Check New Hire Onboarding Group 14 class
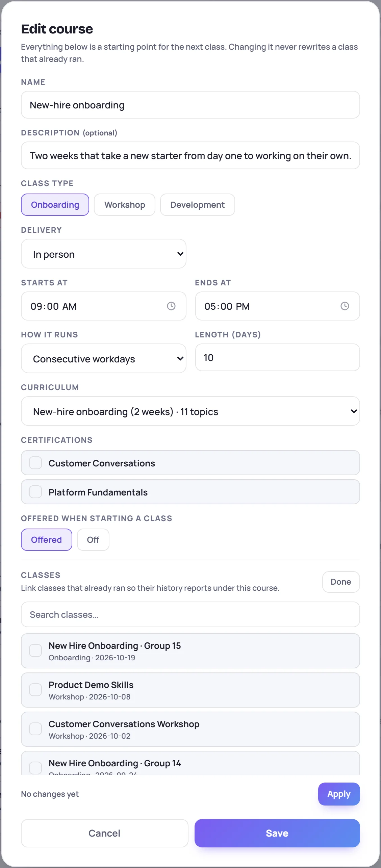Screen dimensions: 381x868 tap(35, 768)
